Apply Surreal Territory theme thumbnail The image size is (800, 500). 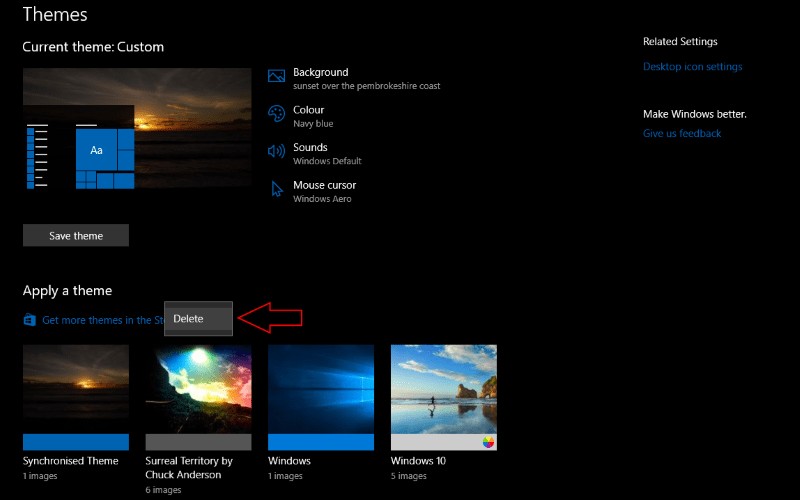pos(198,389)
